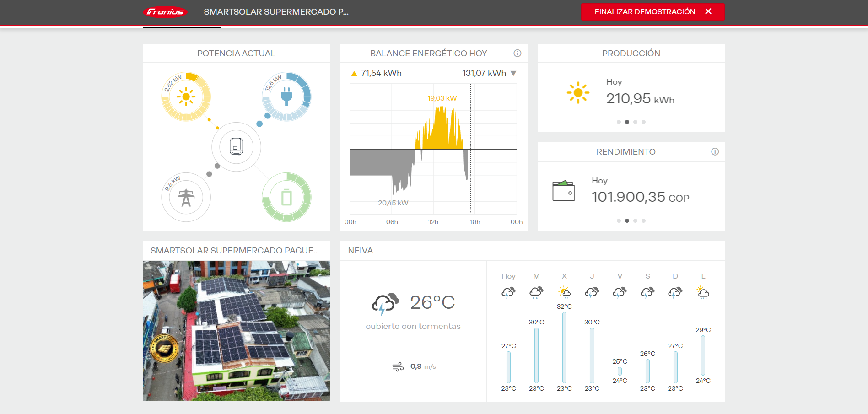Click the dotted current-time marker in chart

470,183
